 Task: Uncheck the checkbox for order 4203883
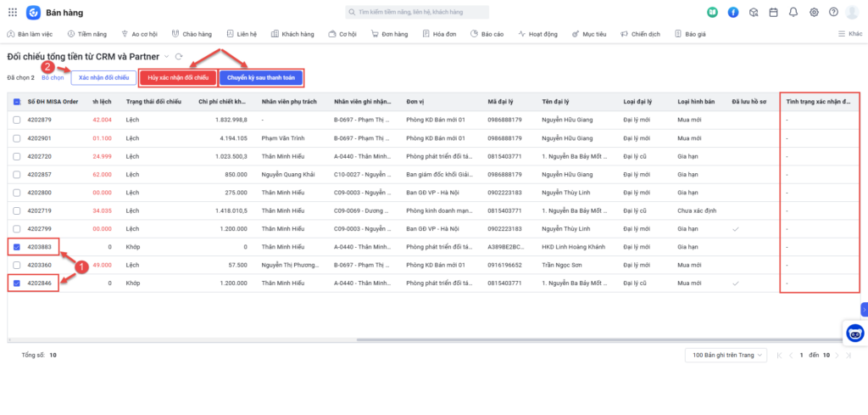(17, 247)
